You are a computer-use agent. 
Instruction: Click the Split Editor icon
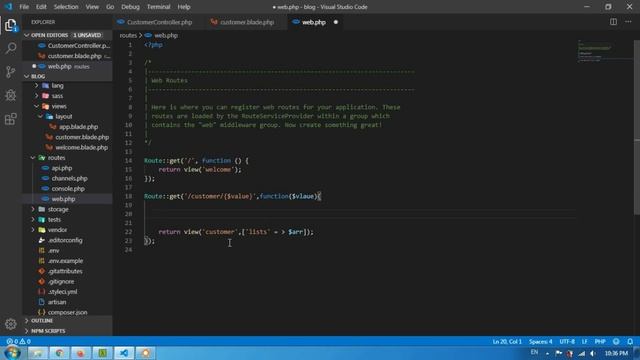coord(613,22)
